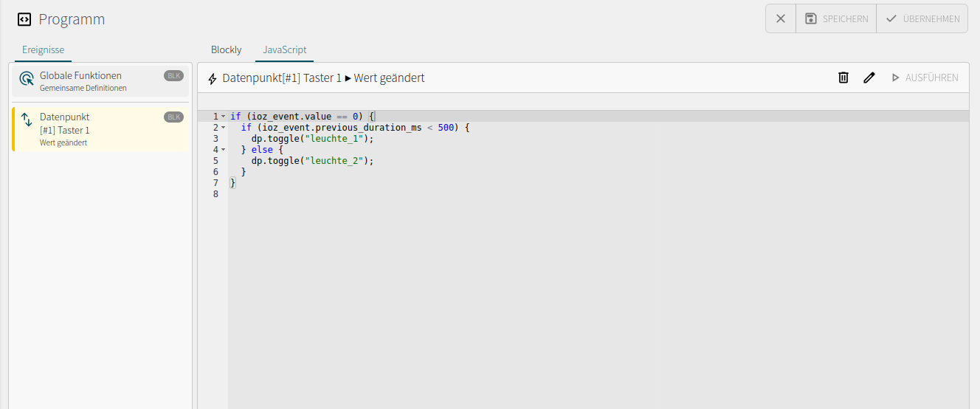This screenshot has width=980, height=409.
Task: Collapse the code fold on line 2
Action: (224, 128)
